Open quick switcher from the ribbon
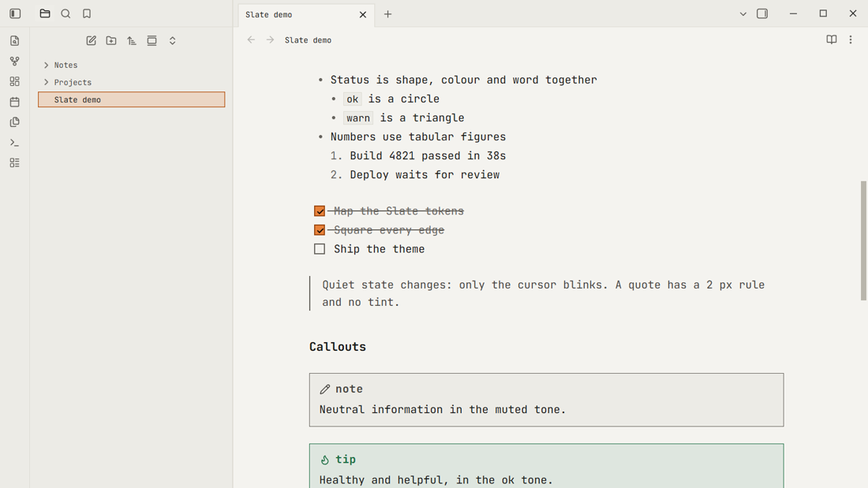This screenshot has width=868, height=488. [15, 41]
